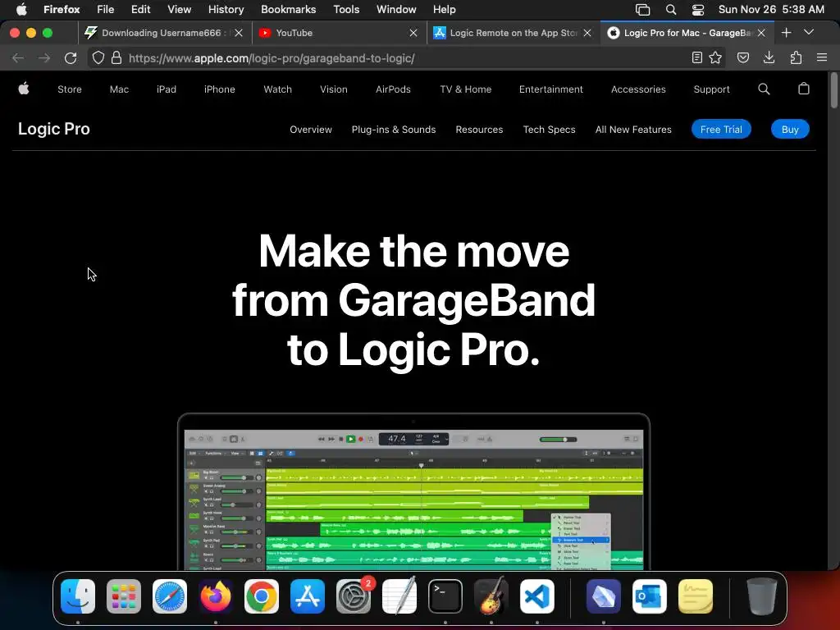Click the URL address bar
Viewport: 840px width, 630px height.
tap(407, 58)
